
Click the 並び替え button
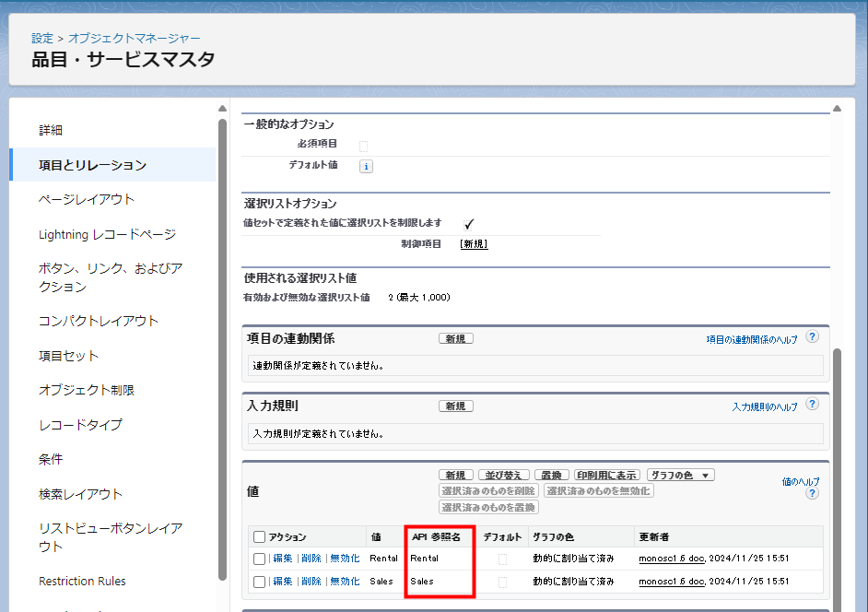[x=504, y=475]
